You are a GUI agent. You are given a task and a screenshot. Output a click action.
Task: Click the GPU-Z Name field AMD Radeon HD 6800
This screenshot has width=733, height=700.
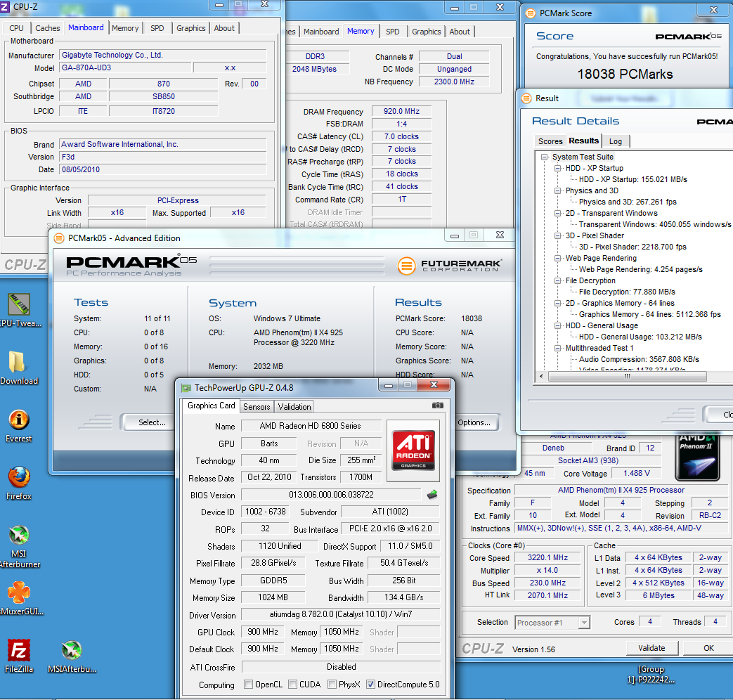pos(311,426)
